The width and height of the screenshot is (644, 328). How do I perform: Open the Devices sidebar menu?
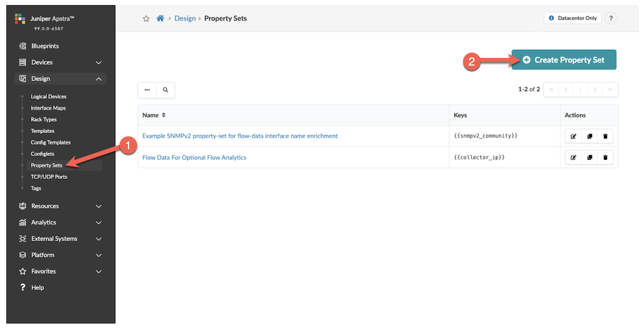[x=60, y=63]
